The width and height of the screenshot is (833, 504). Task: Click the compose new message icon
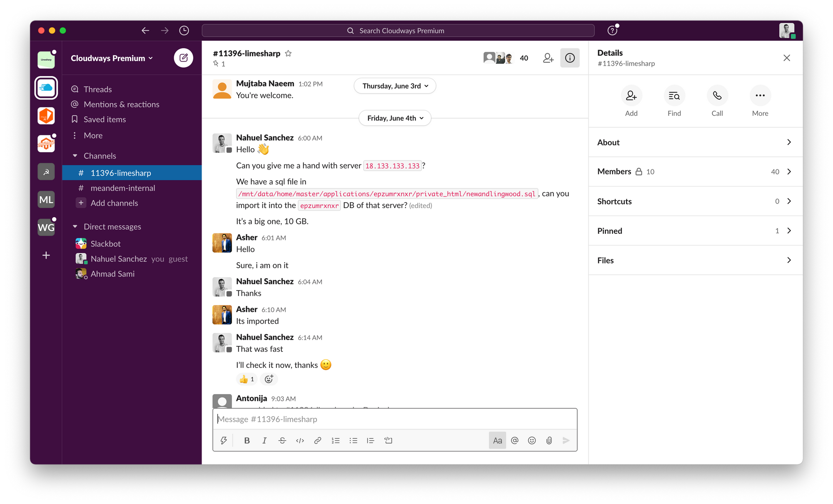(x=183, y=58)
